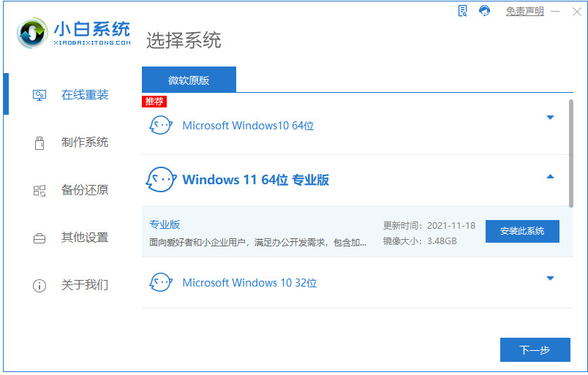
Task: Click the 其他设置 toolbox icon
Action: pyautogui.click(x=39, y=238)
